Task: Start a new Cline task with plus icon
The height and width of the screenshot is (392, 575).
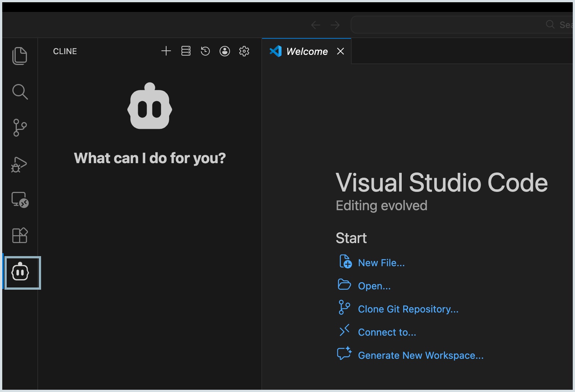Action: tap(166, 51)
